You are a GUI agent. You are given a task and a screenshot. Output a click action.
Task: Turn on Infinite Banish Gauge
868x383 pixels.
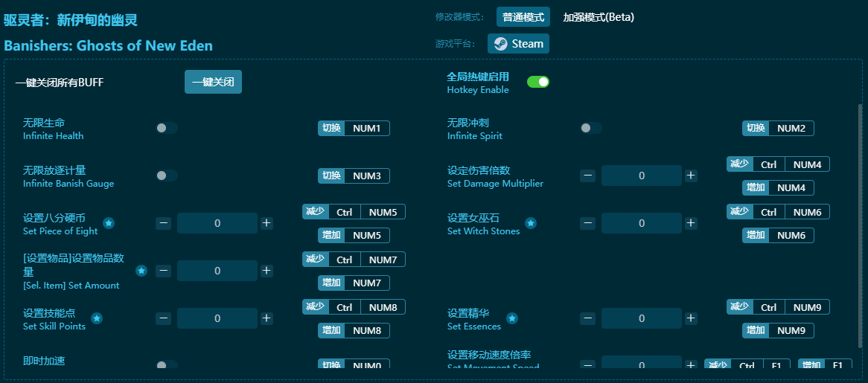167,176
